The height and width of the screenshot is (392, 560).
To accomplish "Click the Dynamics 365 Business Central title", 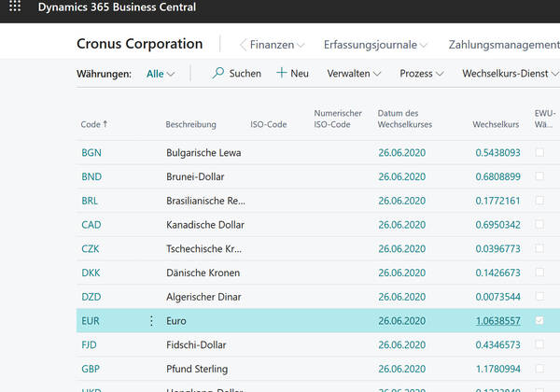I will pyautogui.click(x=118, y=7).
